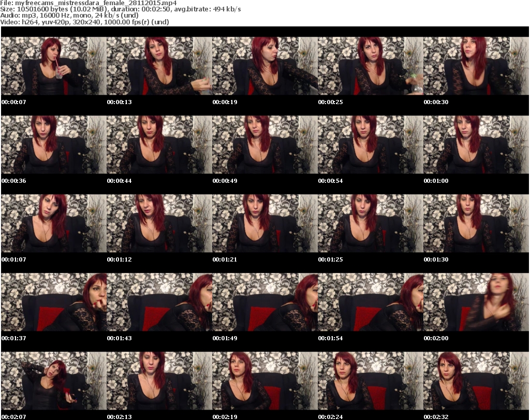
Task: Pick the 00:01:54 timestamp label
Action: click(x=330, y=338)
